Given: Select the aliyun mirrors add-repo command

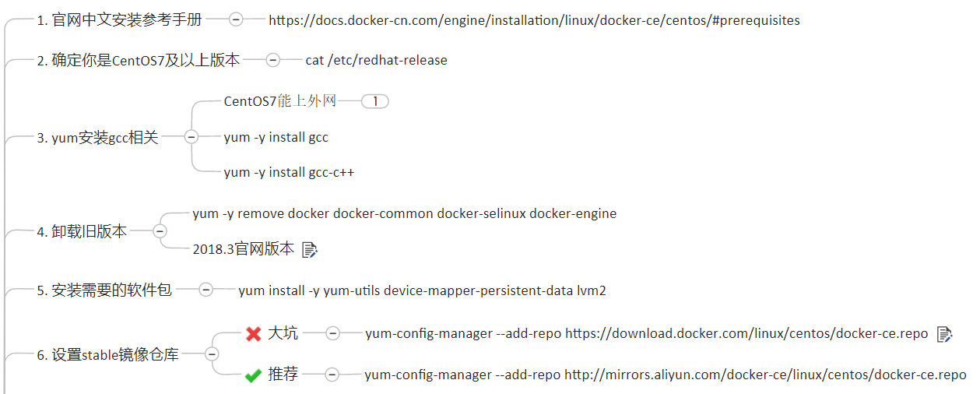Looking at the screenshot, I should click(665, 375).
